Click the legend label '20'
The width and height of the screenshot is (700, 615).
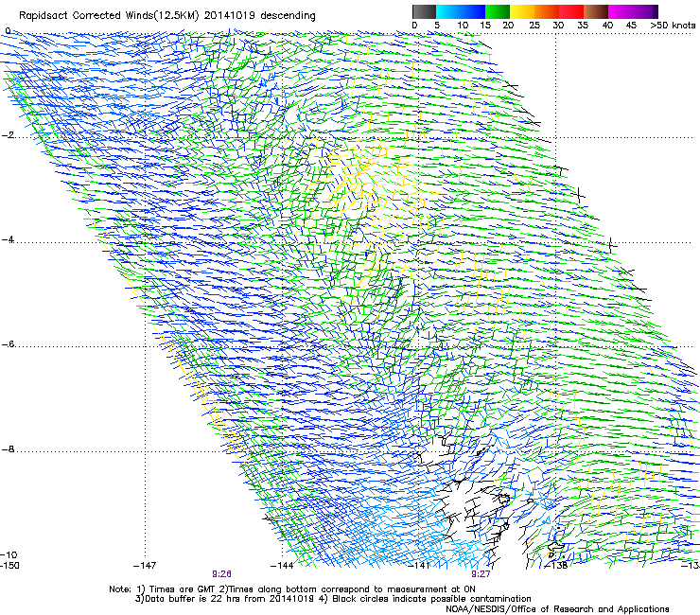click(x=508, y=26)
